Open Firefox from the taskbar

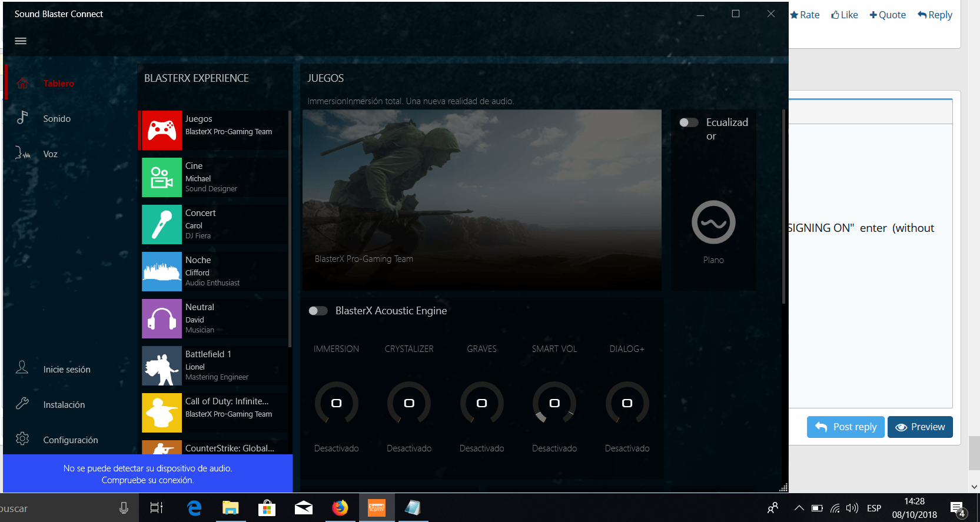(340, 507)
